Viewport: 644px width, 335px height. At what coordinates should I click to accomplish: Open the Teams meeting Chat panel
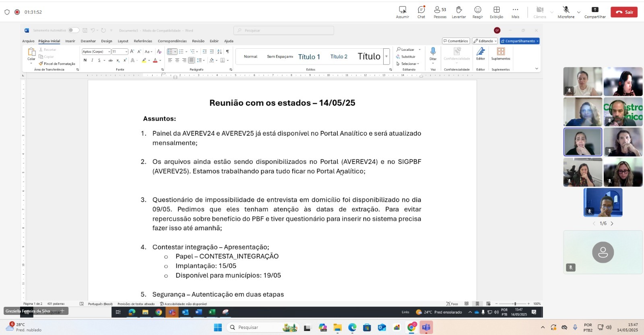click(421, 12)
